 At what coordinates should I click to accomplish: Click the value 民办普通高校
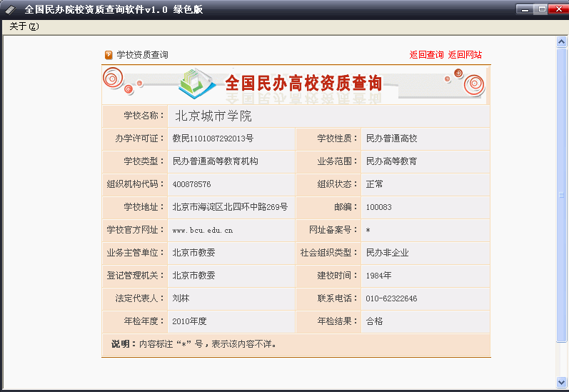(x=391, y=139)
